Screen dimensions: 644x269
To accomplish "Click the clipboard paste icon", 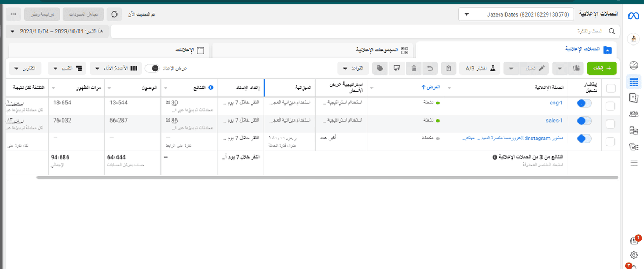I will [449, 68].
